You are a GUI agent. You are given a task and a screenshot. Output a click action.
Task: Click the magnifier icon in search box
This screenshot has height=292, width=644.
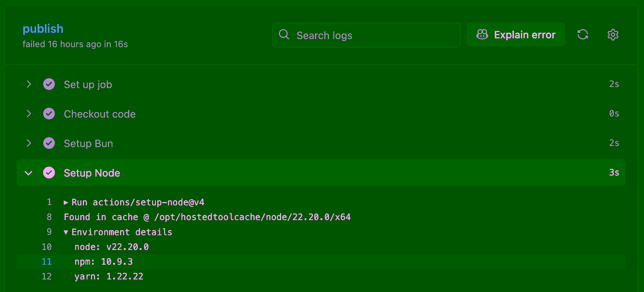tap(284, 35)
